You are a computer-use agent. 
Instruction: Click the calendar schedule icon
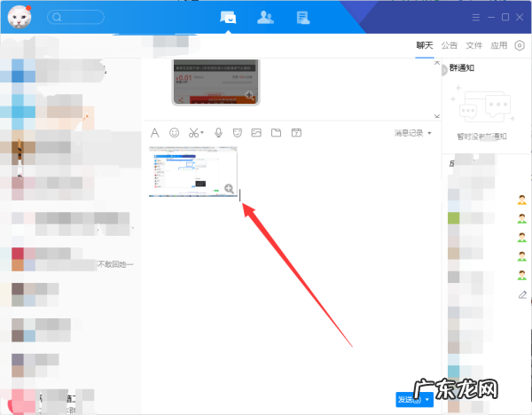pyautogui.click(x=296, y=133)
